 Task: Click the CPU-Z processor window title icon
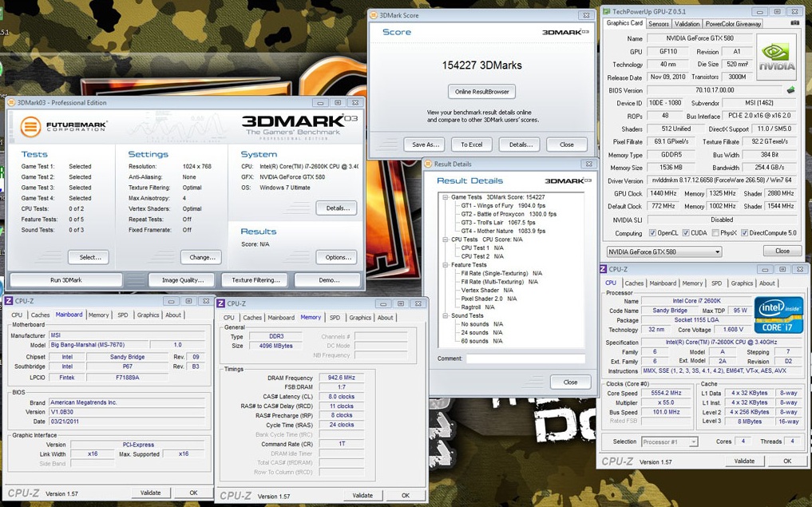click(x=603, y=269)
